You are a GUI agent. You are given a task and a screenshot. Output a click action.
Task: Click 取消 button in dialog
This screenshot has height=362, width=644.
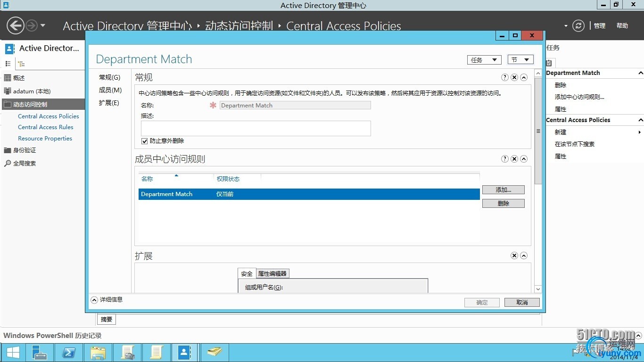(522, 303)
